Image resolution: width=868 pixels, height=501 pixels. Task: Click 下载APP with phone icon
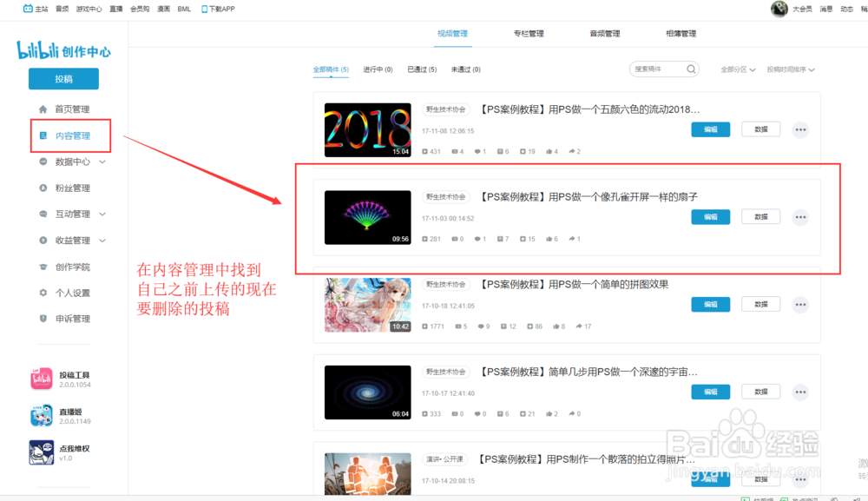click(218, 9)
